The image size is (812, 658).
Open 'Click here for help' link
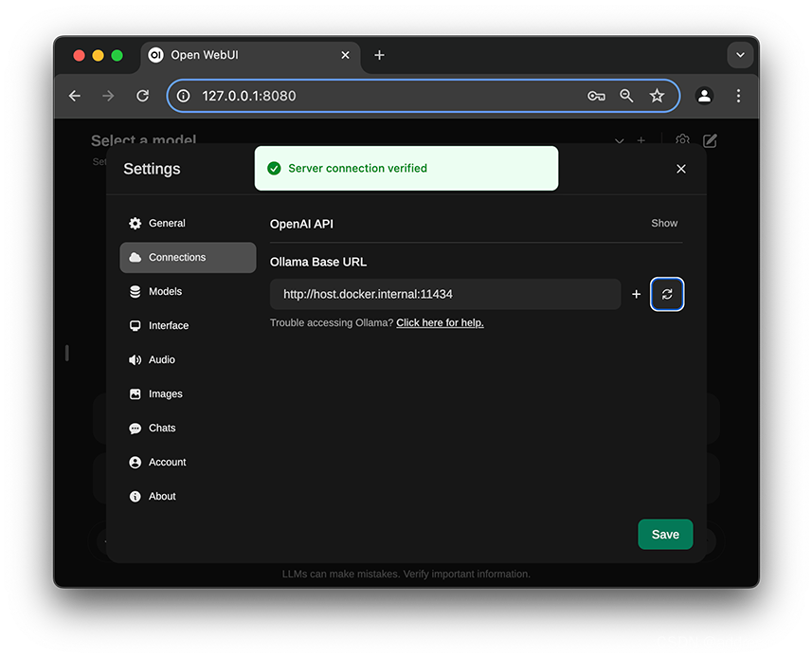(440, 322)
